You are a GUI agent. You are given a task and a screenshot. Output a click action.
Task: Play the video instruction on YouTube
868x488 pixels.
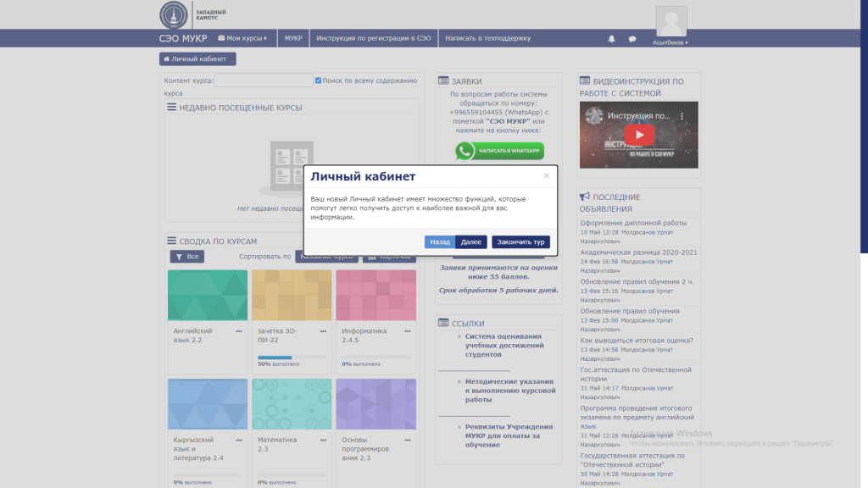tap(639, 135)
